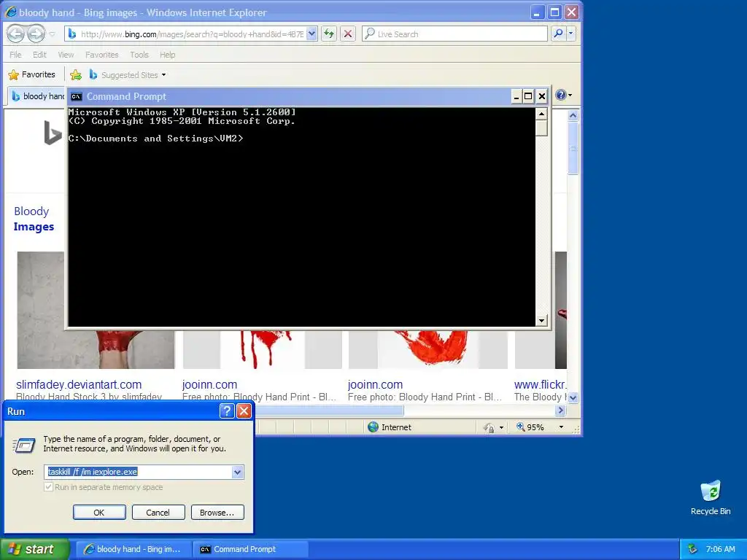
Task: Click the 7:06 AM taskbar clock
Action: click(x=720, y=549)
